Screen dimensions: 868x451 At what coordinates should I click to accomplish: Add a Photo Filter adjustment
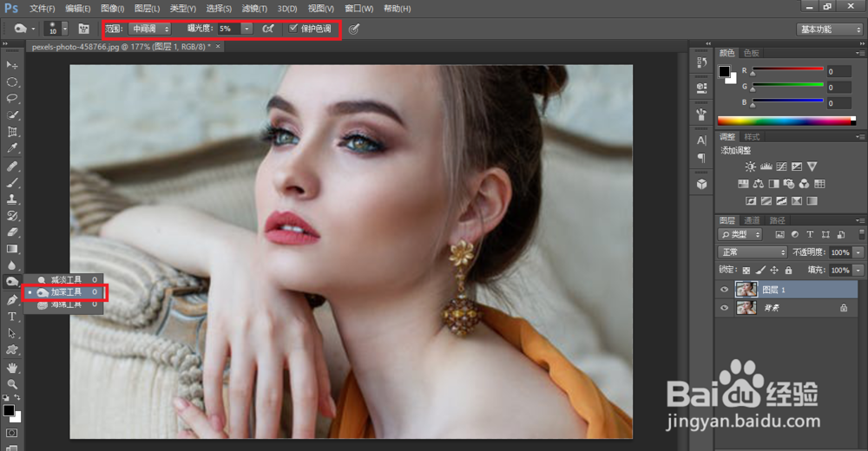789,184
